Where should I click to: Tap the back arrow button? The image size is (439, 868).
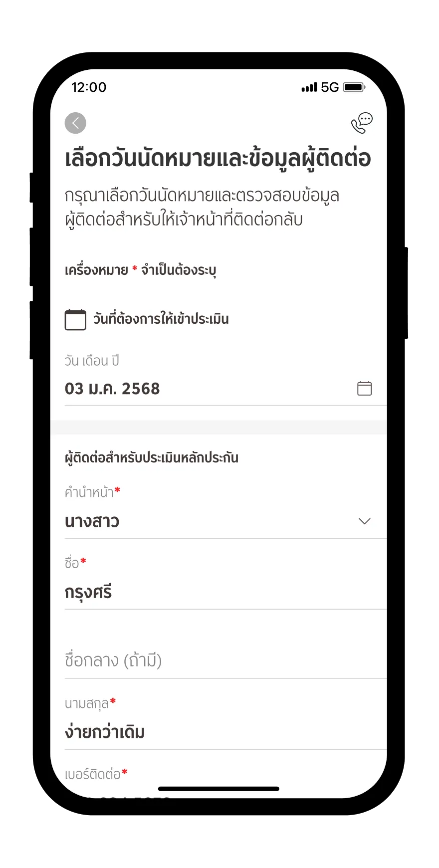click(x=75, y=123)
